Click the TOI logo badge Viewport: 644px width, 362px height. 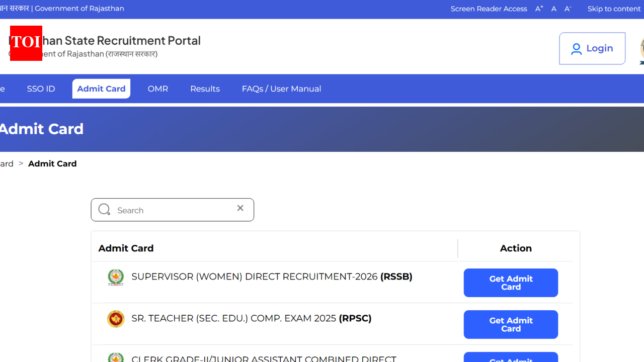click(26, 43)
